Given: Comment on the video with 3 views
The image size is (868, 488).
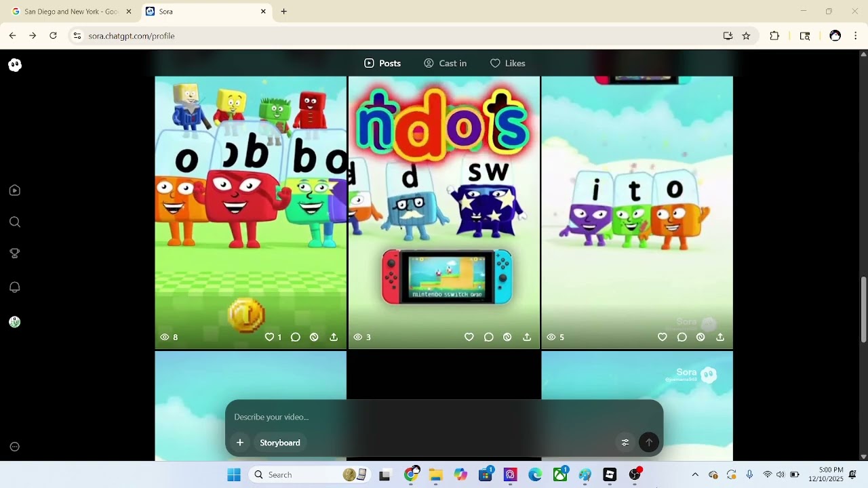Looking at the screenshot, I should click(488, 337).
